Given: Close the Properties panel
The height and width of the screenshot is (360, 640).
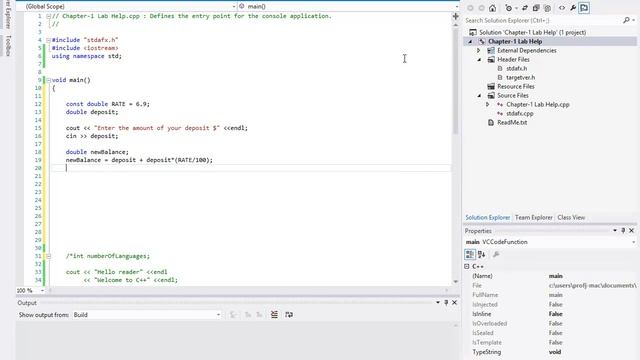Looking at the screenshot, I should (x=631, y=231).
